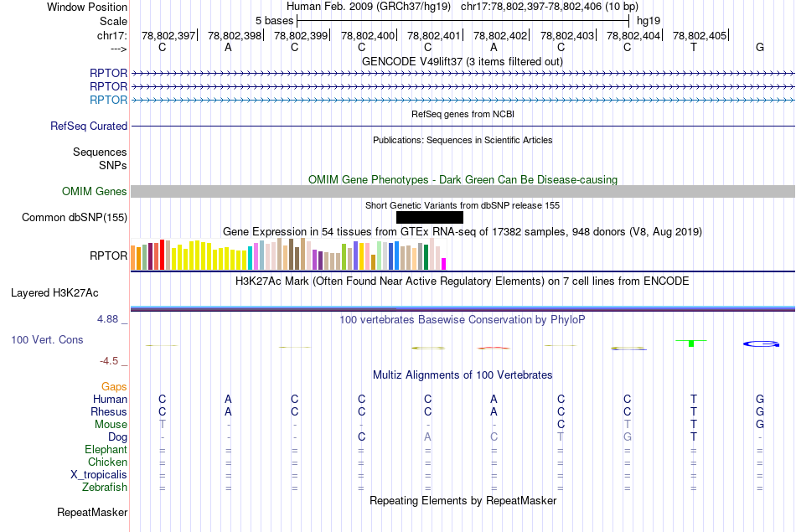
Task: Click the green T PhyloP conservation logo
Action: 691,343
